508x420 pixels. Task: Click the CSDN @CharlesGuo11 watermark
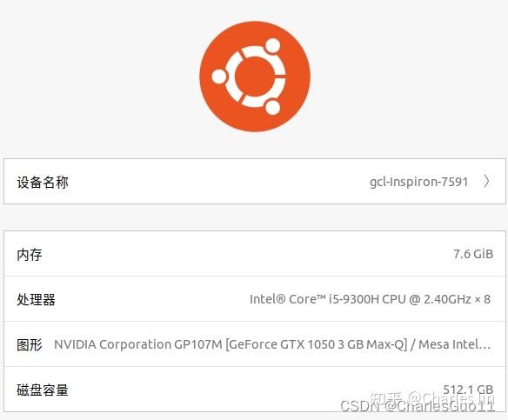[418, 406]
